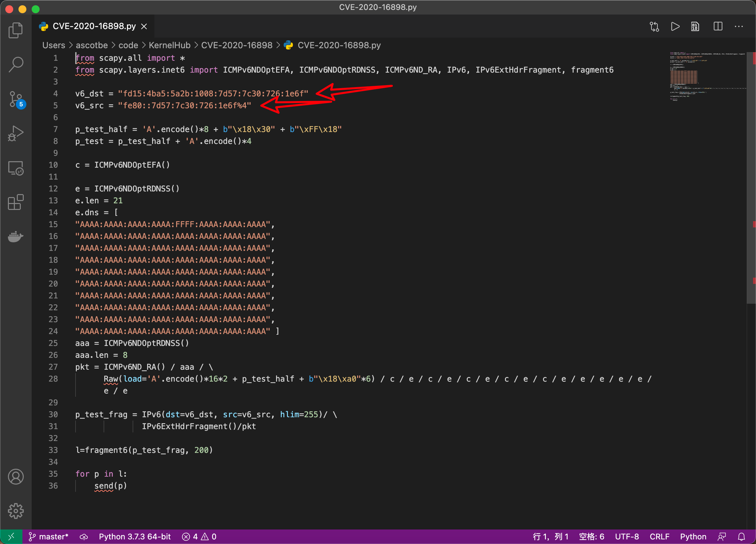
Task: Click fragment6 import name on line 2
Action: tap(592, 70)
